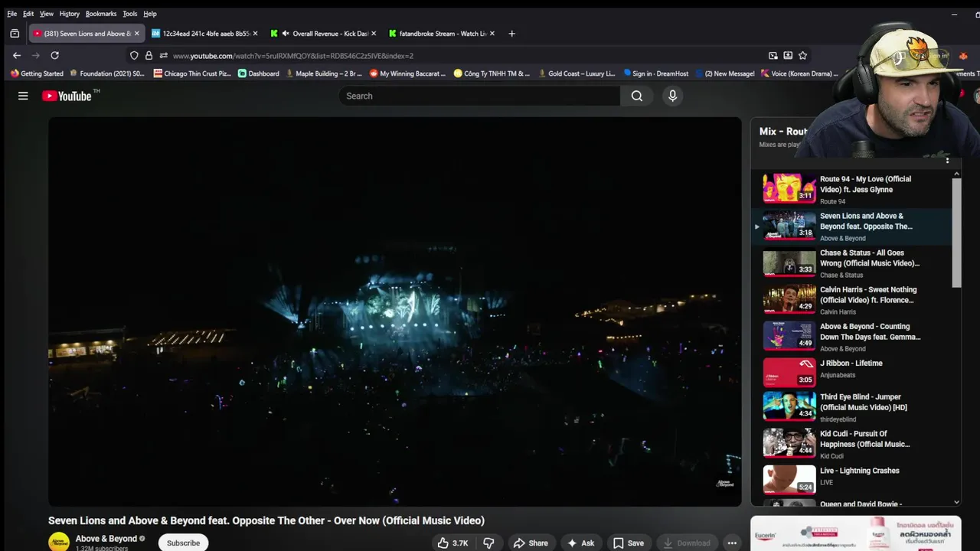Click the YouTube search input field
This screenshot has width=980, height=551.
pos(479,96)
